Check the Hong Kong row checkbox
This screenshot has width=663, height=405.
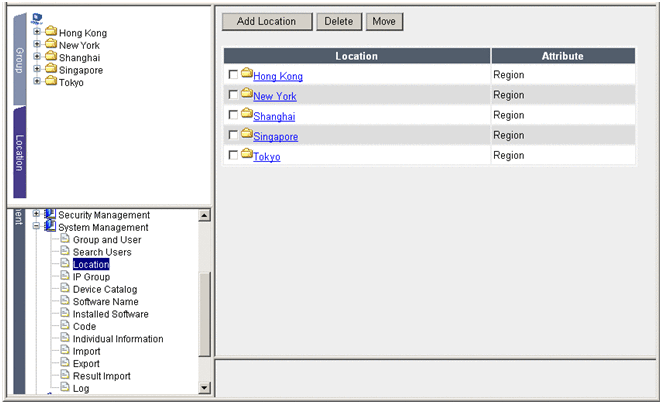coord(233,75)
